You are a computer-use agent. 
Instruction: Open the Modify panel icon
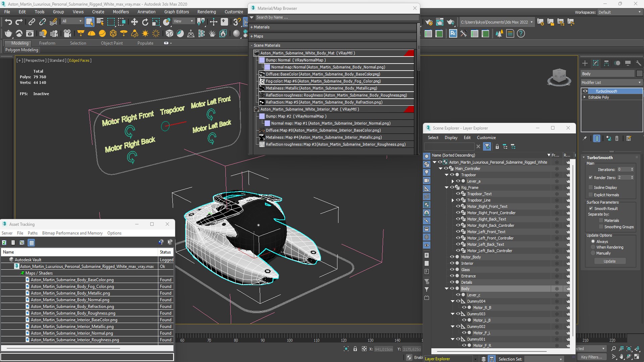pyautogui.click(x=596, y=63)
